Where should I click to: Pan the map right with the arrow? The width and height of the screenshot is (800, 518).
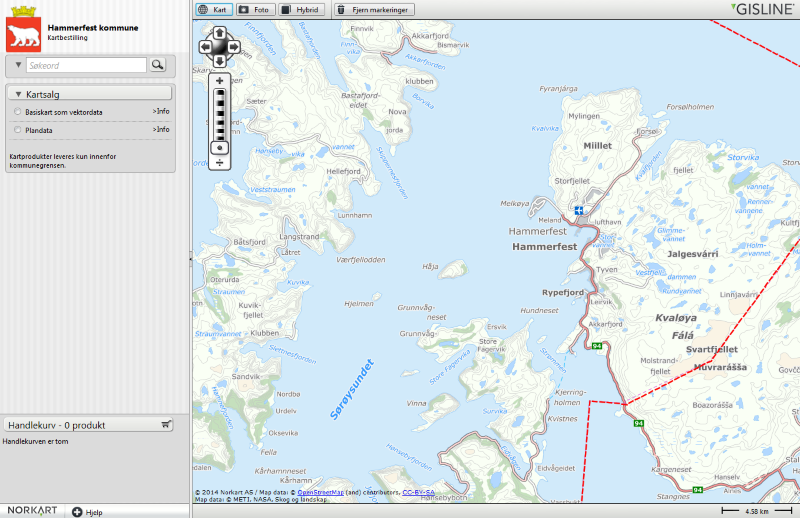(x=233, y=46)
